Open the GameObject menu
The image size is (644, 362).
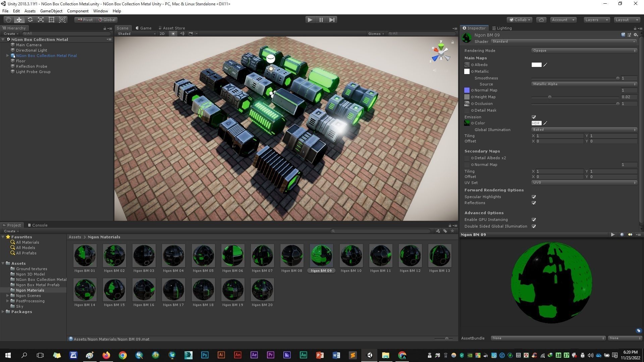[x=51, y=11]
